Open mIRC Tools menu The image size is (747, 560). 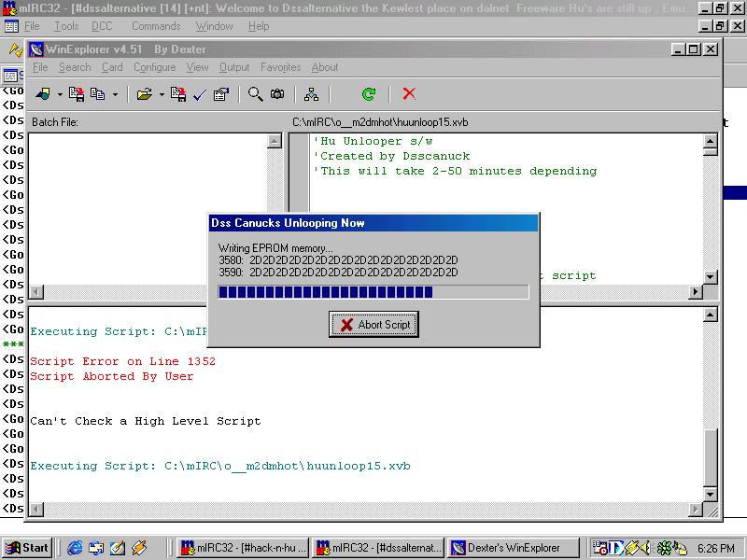tap(66, 26)
